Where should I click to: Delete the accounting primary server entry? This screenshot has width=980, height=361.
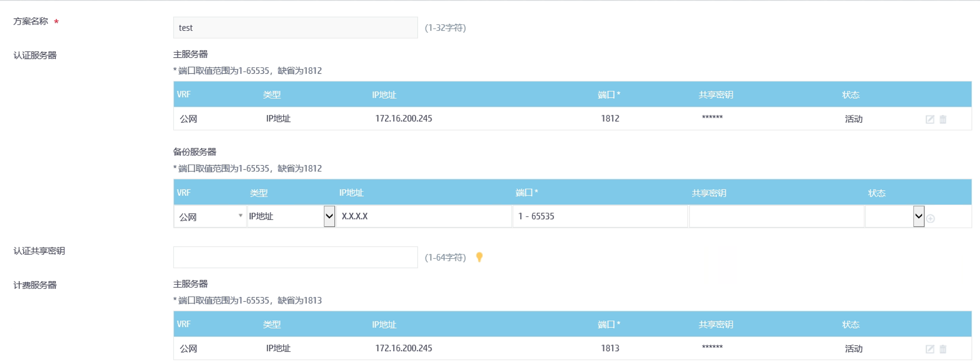tap(943, 349)
